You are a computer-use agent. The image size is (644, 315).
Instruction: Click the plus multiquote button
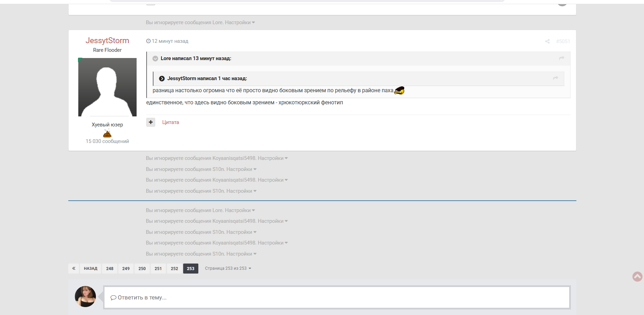click(151, 122)
